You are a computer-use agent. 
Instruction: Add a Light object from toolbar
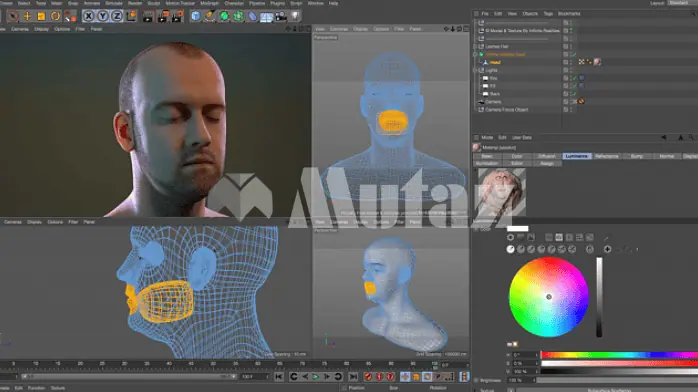(295, 16)
